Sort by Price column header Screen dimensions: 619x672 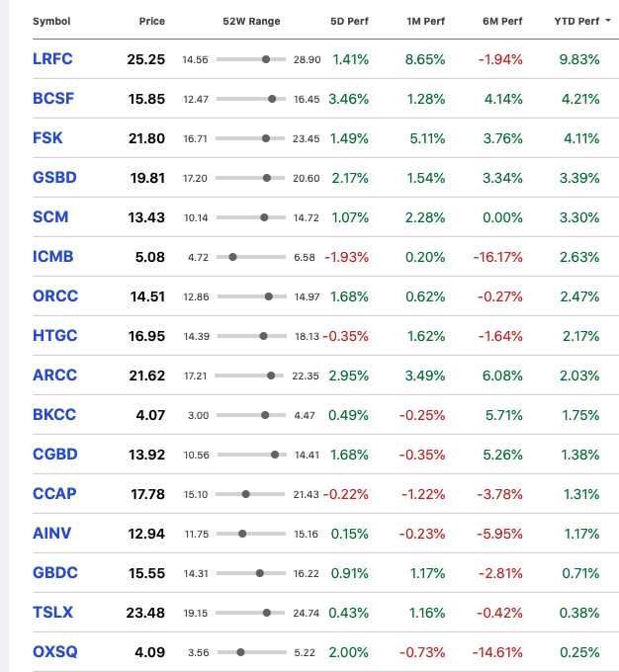click(152, 21)
